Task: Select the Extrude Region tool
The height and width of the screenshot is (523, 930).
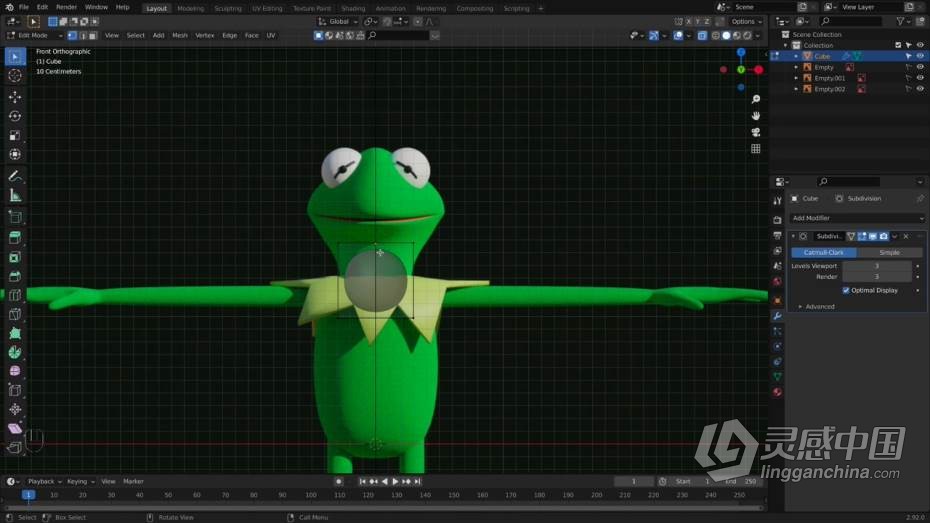Action: (15, 238)
